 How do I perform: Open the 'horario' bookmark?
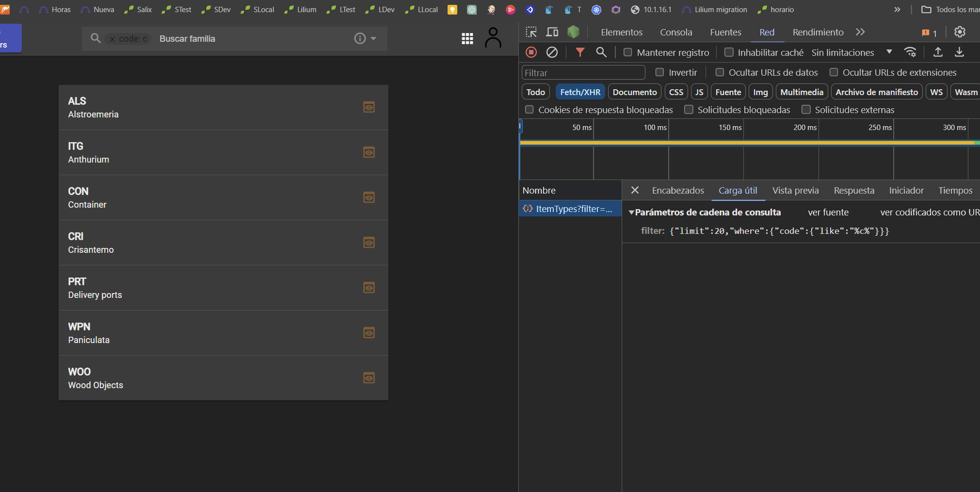pyautogui.click(x=776, y=9)
